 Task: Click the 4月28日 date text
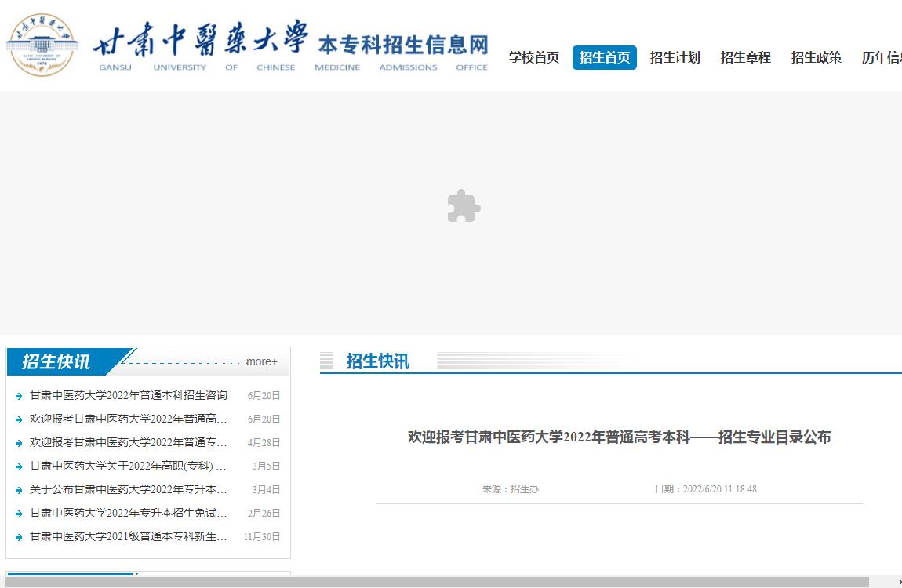(264, 443)
